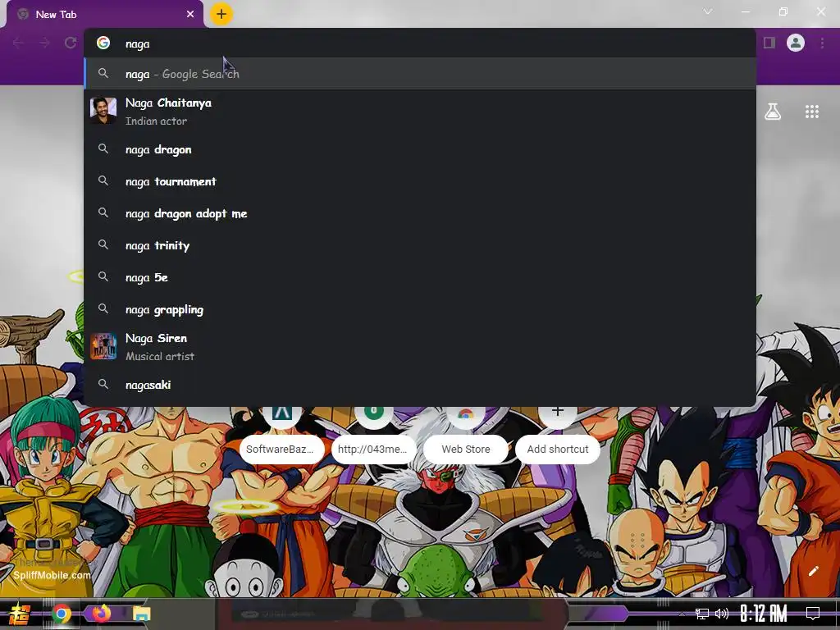Pick the naga trinity suggestion

420,245
